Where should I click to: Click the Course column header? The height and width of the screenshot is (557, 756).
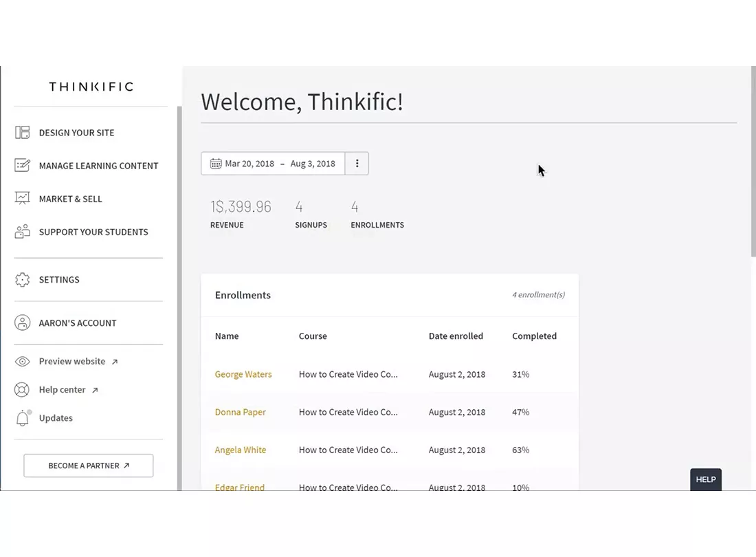313,336
